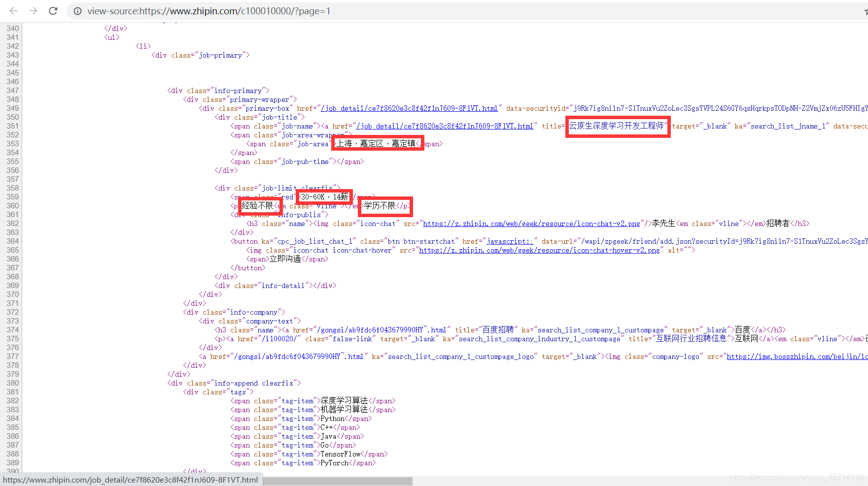Screen dimensions: 868x486
Task: Click the div class="job-primary" tag on line 343
Action: (201, 55)
